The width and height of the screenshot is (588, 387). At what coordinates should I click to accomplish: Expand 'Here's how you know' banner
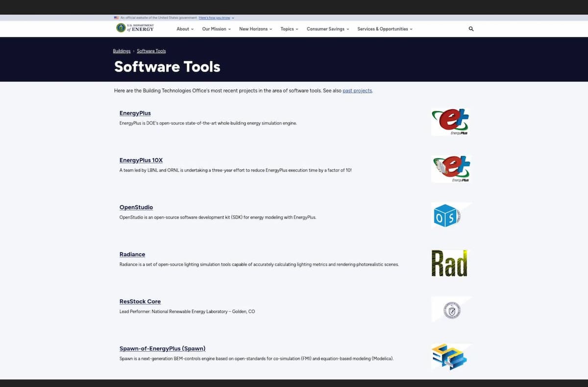point(216,18)
